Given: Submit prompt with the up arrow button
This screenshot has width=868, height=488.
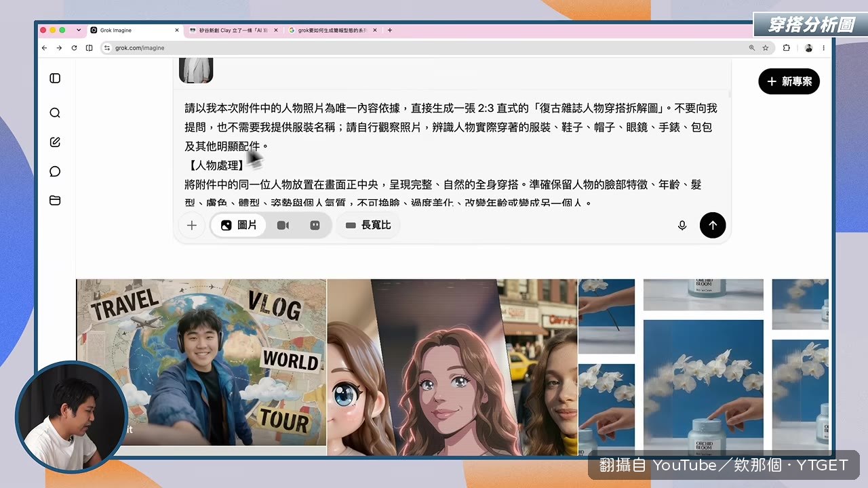Looking at the screenshot, I should pyautogui.click(x=713, y=225).
